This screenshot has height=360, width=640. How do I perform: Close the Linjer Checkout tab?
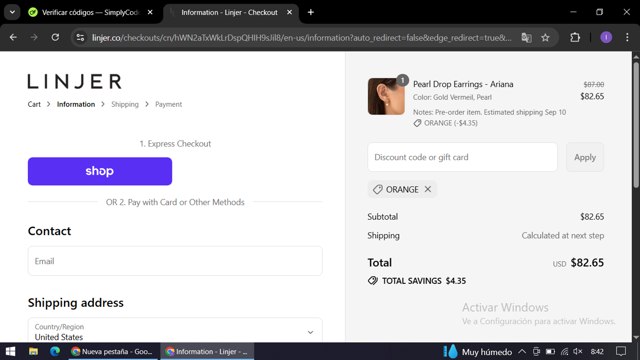tap(289, 12)
